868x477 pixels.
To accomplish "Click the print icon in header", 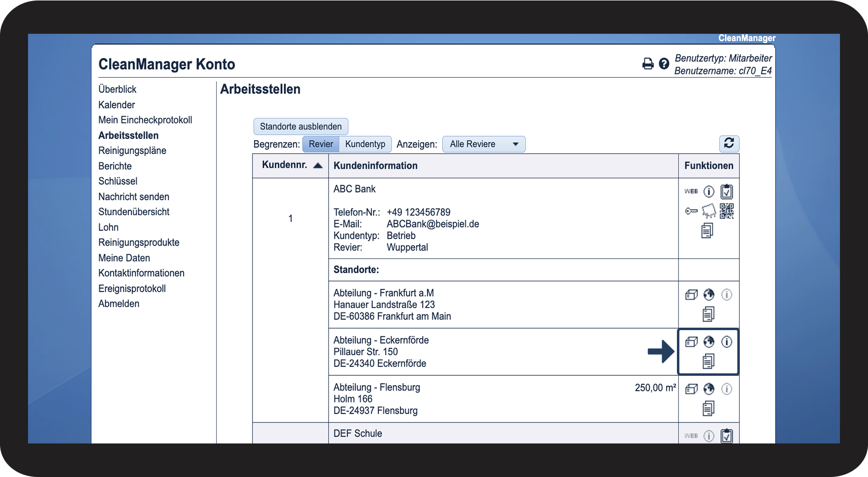I will (x=648, y=64).
